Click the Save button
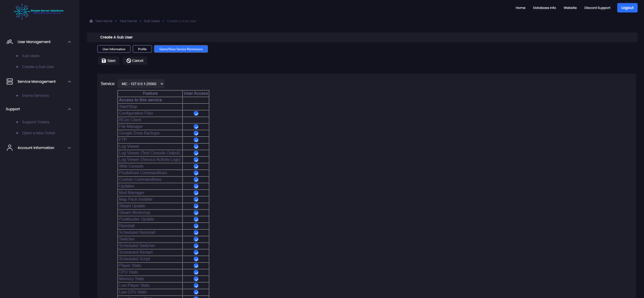This screenshot has height=298, width=644. click(x=109, y=61)
